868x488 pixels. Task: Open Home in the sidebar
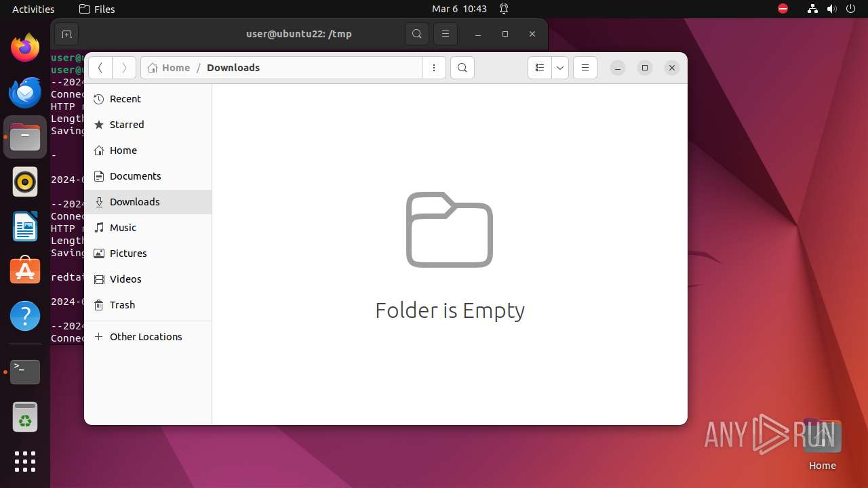pos(148,150)
